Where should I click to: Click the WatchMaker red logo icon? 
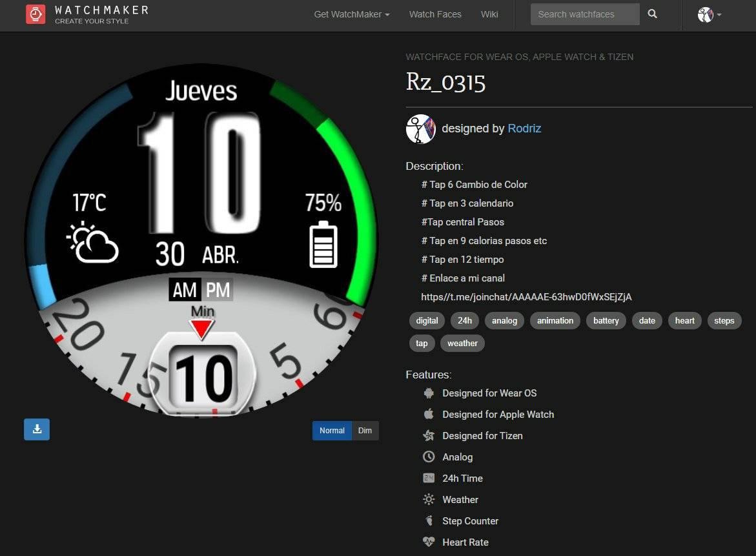tap(36, 14)
